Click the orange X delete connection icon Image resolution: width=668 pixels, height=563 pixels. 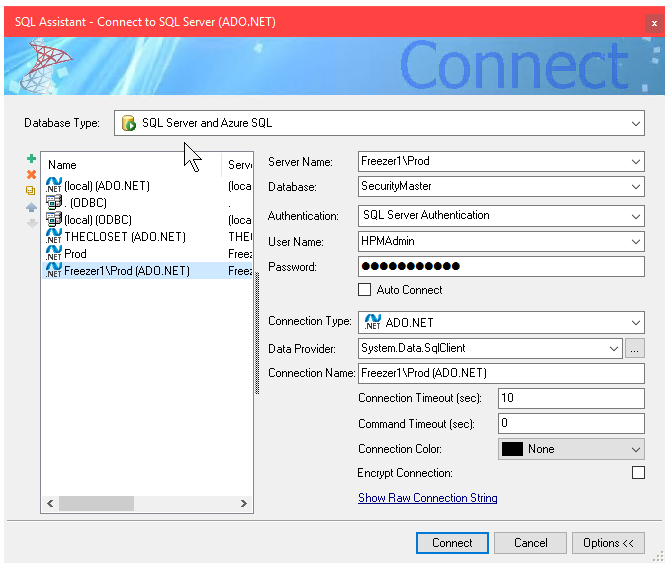[31, 175]
